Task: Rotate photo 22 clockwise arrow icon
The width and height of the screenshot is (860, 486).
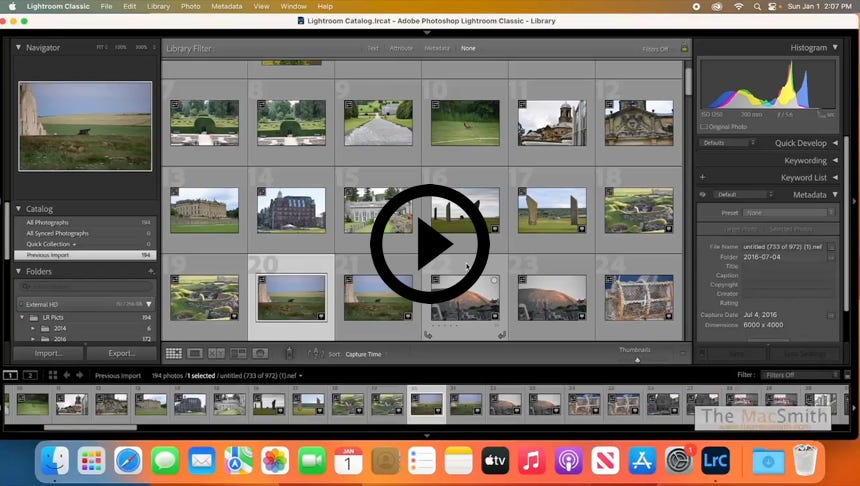Action: (502, 335)
